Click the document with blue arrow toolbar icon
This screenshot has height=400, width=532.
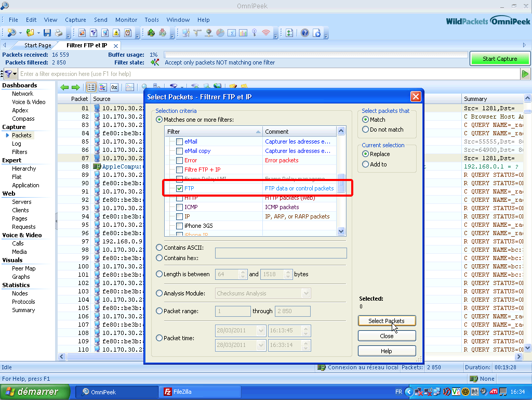[316, 33]
